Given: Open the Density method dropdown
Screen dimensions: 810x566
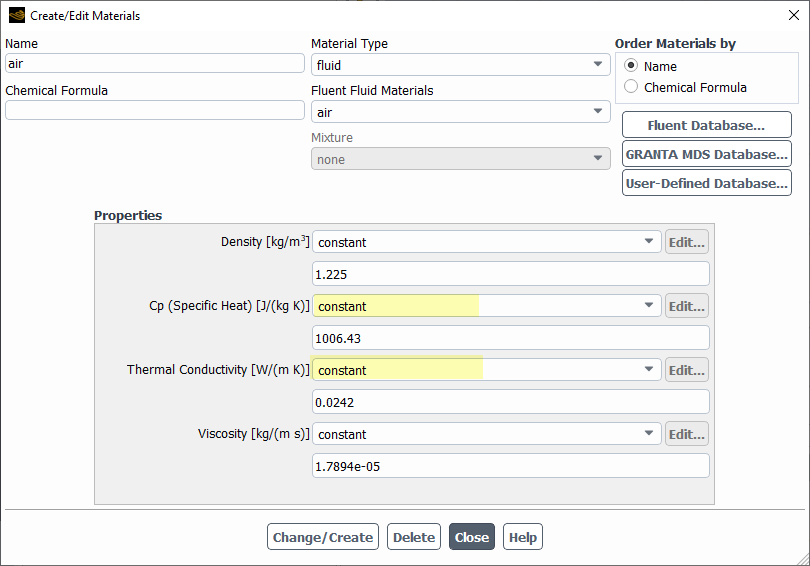Looking at the screenshot, I should point(486,242).
